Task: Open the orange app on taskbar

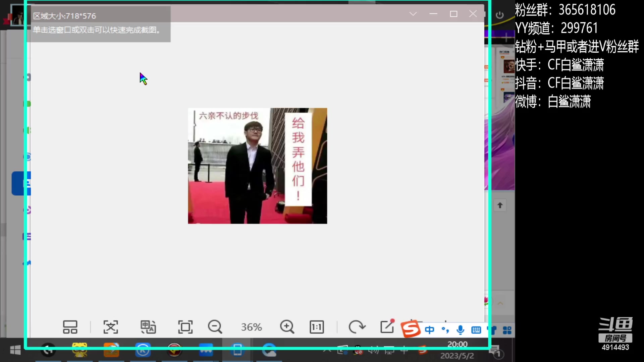Action: 111,351
